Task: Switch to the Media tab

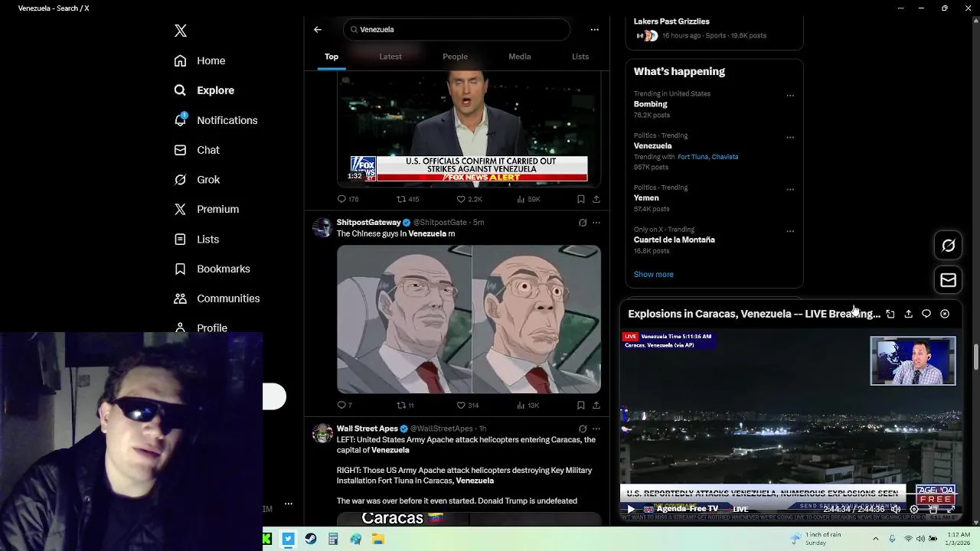Action: pos(520,57)
